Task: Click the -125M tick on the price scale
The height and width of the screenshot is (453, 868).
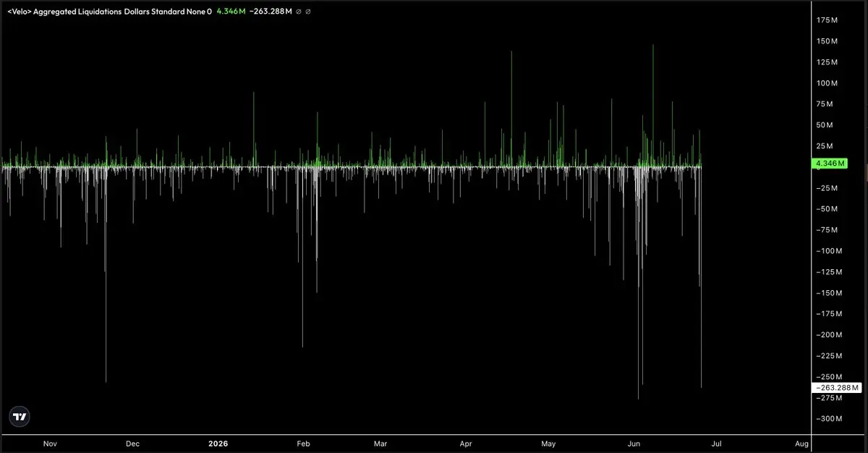Action: click(x=827, y=272)
